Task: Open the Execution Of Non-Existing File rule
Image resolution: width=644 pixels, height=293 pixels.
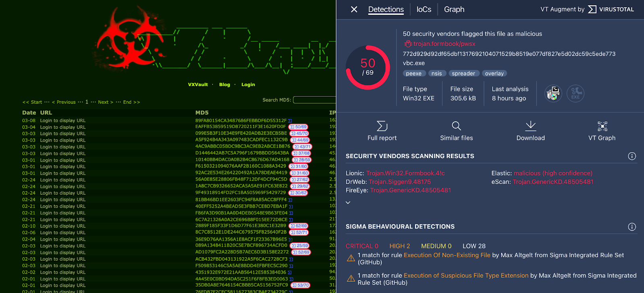Action: [x=447, y=255]
